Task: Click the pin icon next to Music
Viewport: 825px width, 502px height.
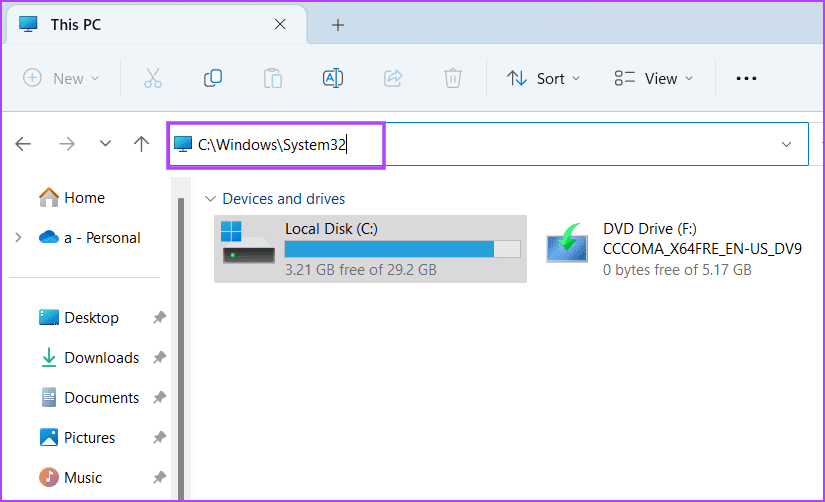Action: click(x=159, y=477)
